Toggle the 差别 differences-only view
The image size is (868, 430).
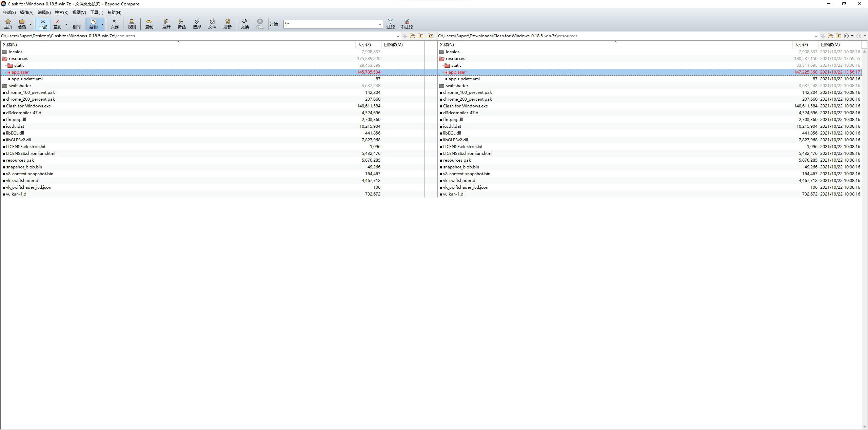click(x=57, y=24)
